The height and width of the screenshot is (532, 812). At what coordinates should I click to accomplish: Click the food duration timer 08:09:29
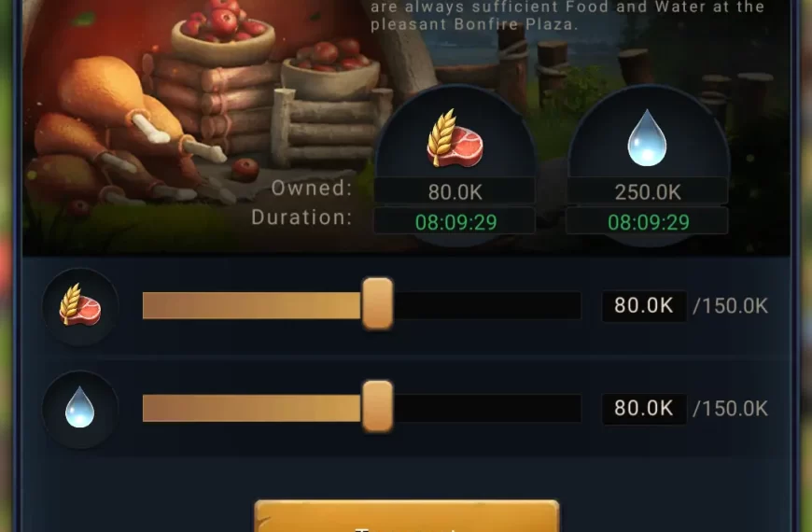pyautogui.click(x=455, y=222)
